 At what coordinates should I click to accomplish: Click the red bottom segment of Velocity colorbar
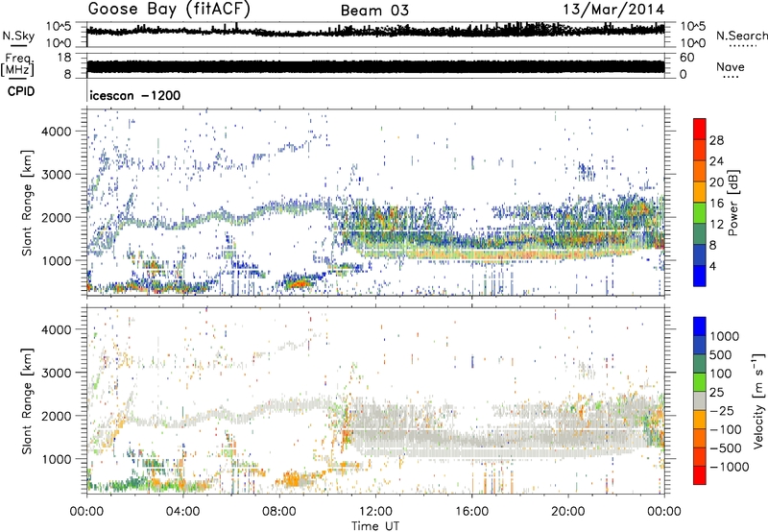pos(700,475)
